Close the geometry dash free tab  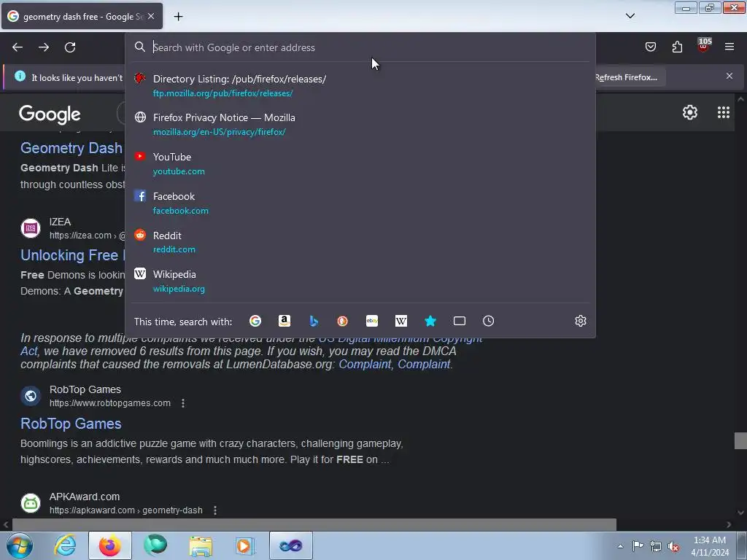151,16
